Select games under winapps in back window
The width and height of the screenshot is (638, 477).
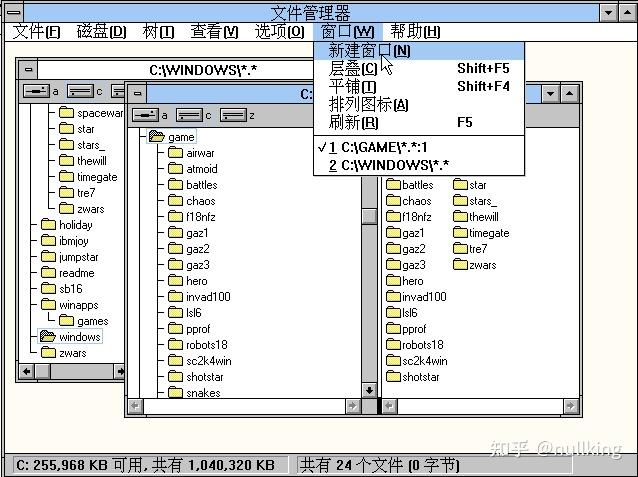pyautogui.click(x=93, y=321)
